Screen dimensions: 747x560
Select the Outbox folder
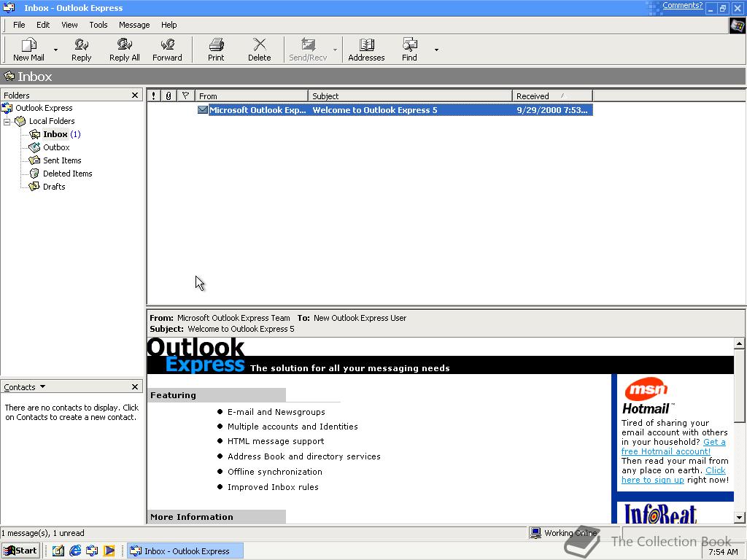[56, 147]
